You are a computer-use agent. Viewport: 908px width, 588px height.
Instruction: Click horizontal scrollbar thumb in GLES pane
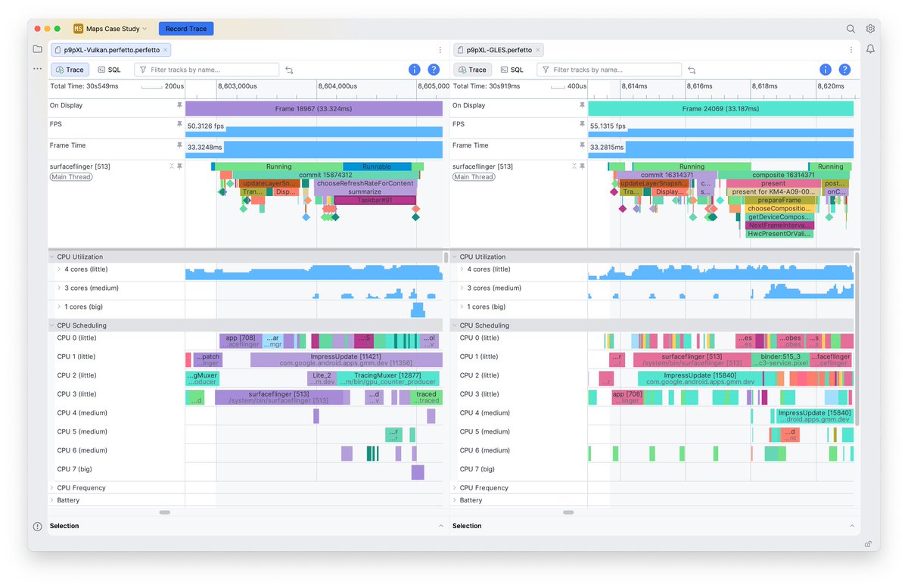[568, 512]
